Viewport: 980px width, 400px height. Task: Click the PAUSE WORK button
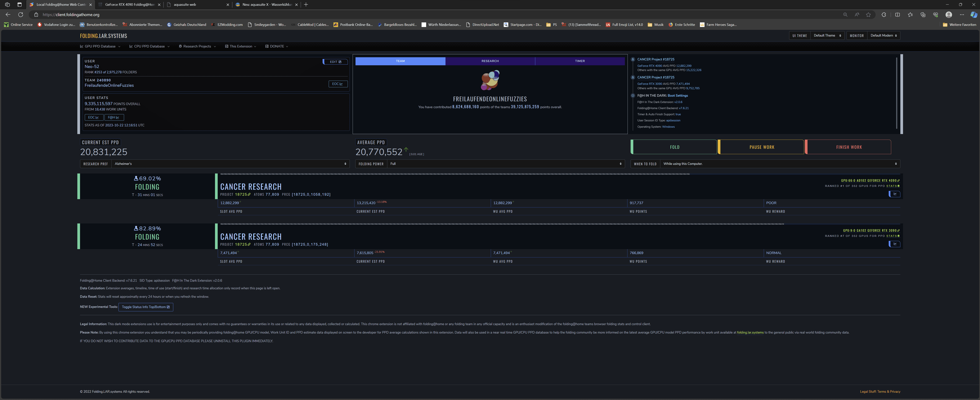pyautogui.click(x=761, y=147)
